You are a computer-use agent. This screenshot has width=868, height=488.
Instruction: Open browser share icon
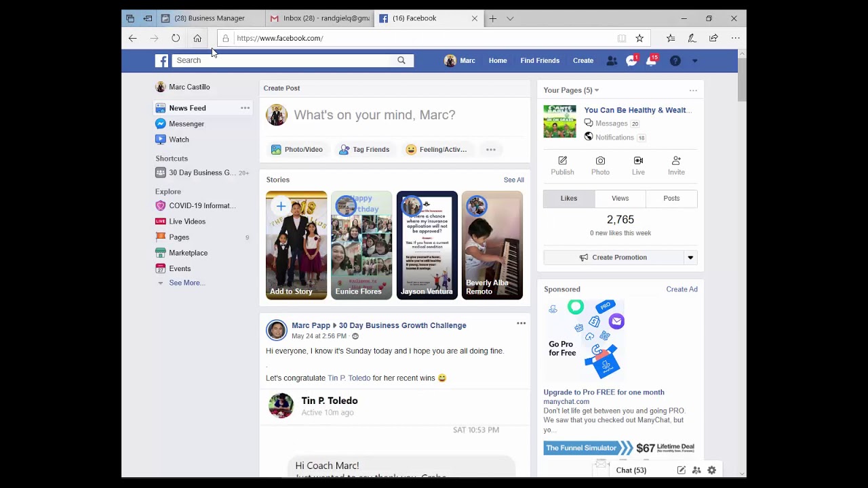click(713, 38)
